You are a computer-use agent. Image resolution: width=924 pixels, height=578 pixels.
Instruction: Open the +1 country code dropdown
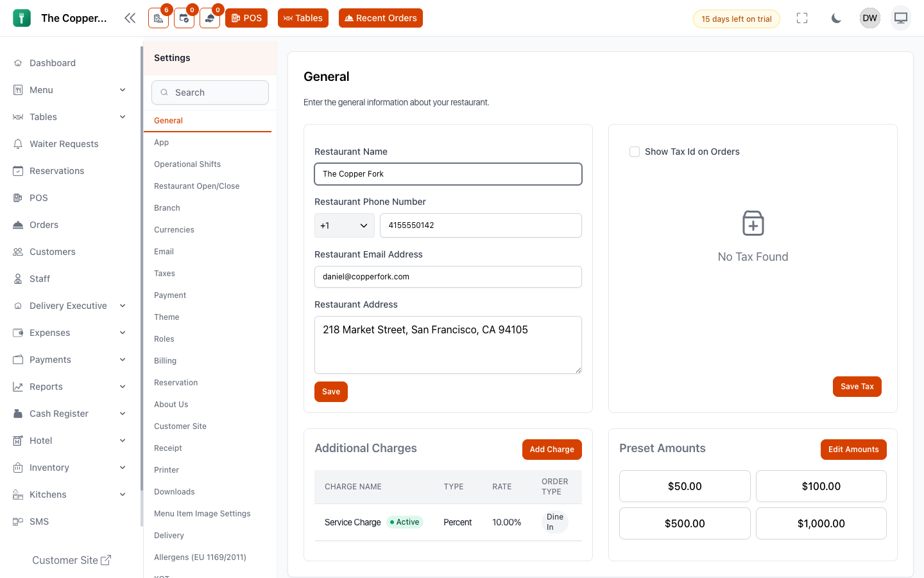click(345, 225)
